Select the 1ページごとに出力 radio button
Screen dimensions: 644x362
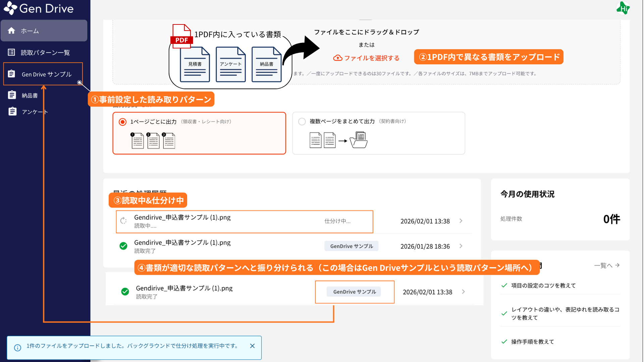[123, 122]
